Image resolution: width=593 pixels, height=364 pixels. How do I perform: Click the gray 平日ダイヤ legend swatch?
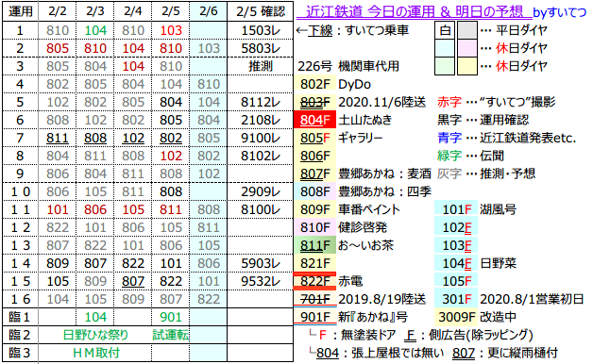pyautogui.click(x=467, y=30)
